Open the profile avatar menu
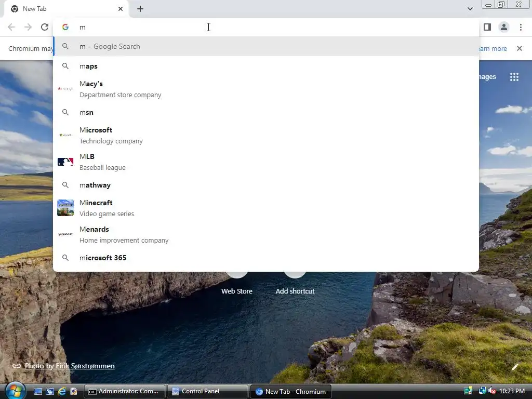This screenshot has height=399, width=532. (504, 27)
